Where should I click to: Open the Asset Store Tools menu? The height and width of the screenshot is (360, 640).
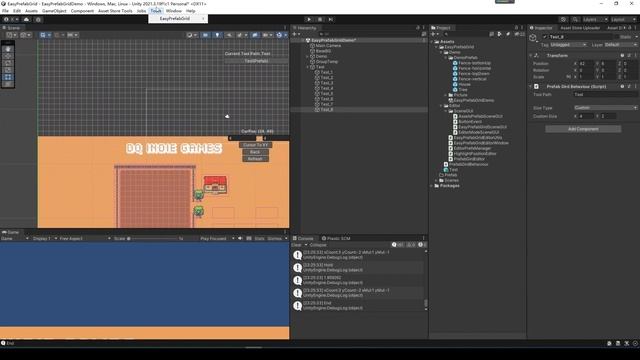tap(115, 11)
